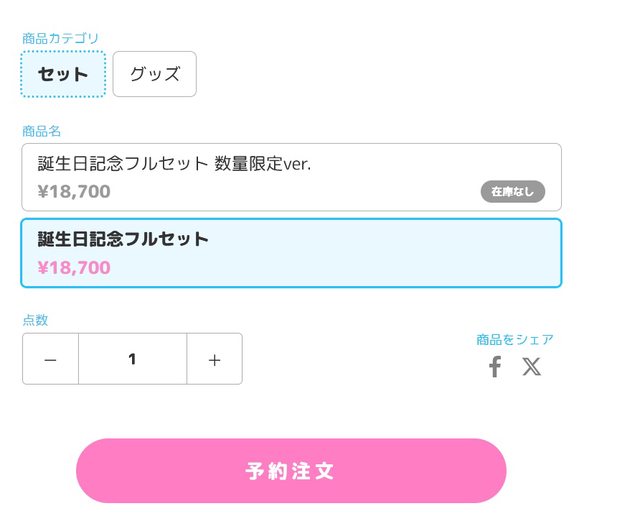The height and width of the screenshot is (529, 640).
Task: Select the highlighted 誕生日記念フルセット option
Action: point(290,253)
